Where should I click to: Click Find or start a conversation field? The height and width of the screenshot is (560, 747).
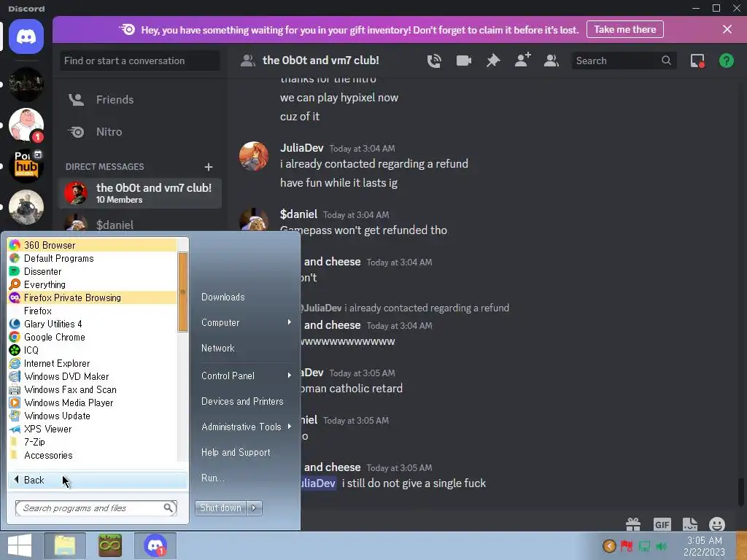click(139, 61)
